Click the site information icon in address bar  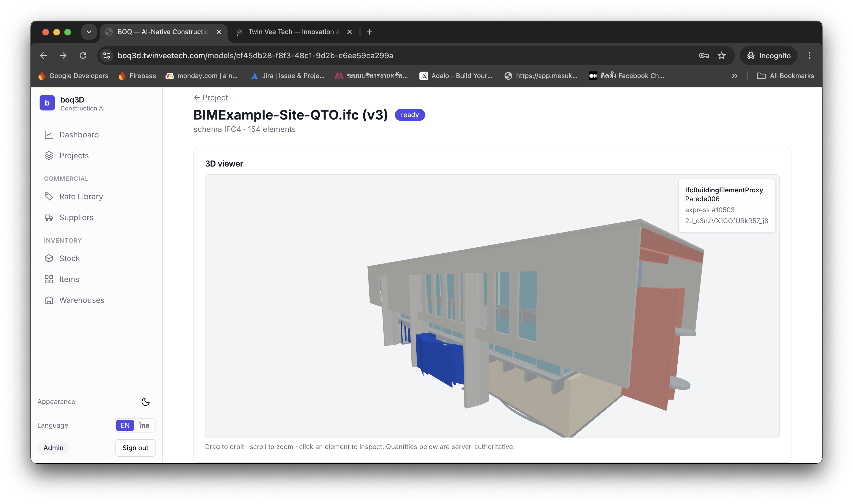pyautogui.click(x=107, y=55)
